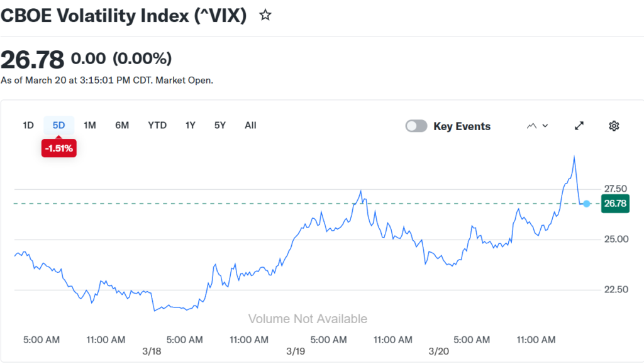
Task: Select the 5Y time range
Action: (x=219, y=125)
